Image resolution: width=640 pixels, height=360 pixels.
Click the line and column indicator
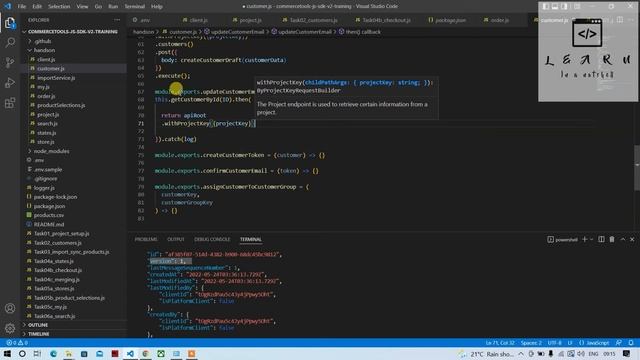[500, 343]
